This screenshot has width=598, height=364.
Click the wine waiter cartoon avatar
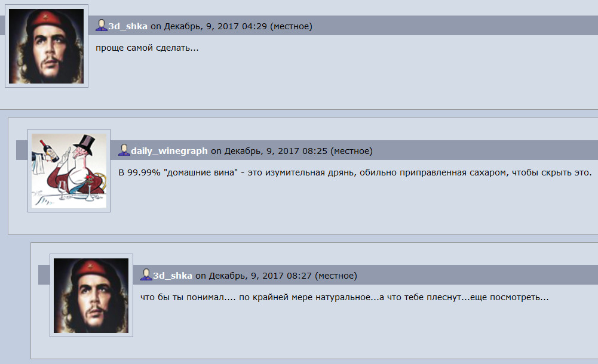[69, 171]
